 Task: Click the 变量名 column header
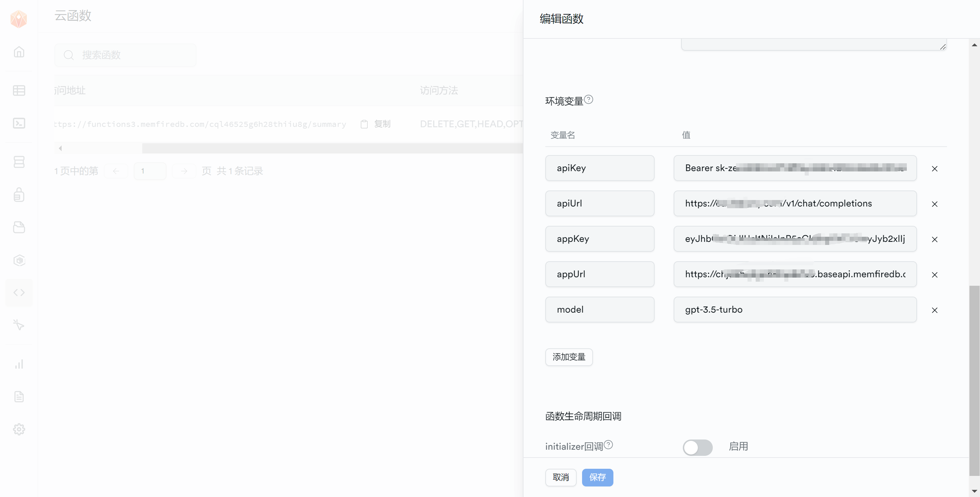(x=563, y=135)
